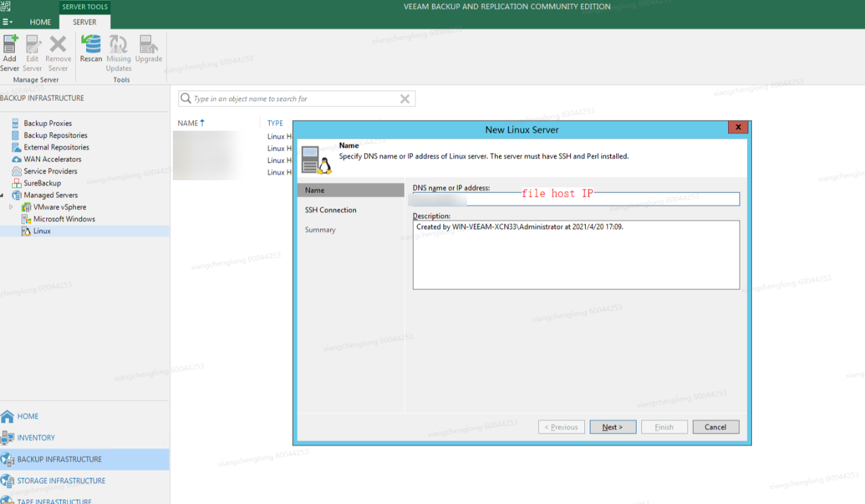Open Backup Repositories node
This screenshot has height=504, width=865.
pyautogui.click(x=55, y=135)
